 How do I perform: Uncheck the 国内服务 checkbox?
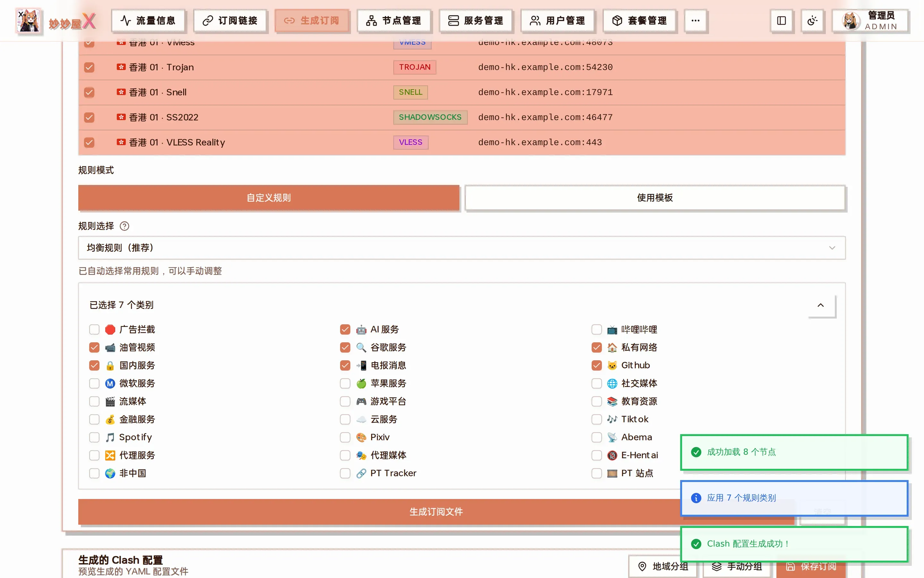94,365
